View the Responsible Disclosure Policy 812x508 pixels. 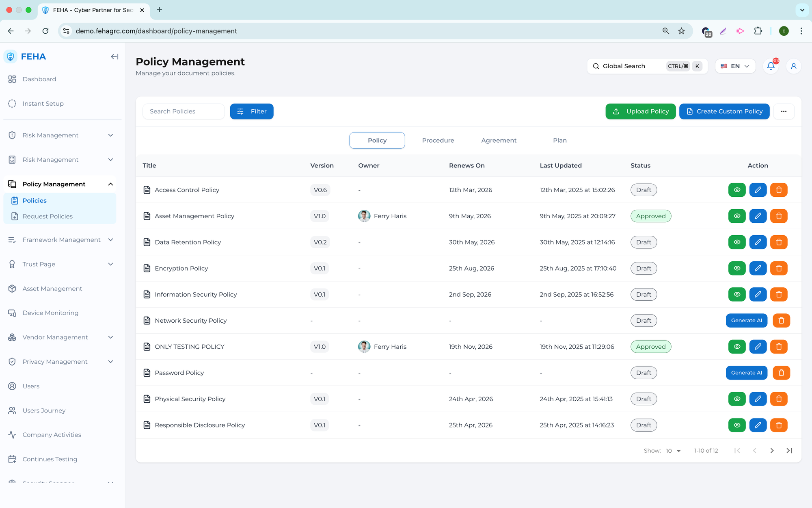(x=737, y=425)
